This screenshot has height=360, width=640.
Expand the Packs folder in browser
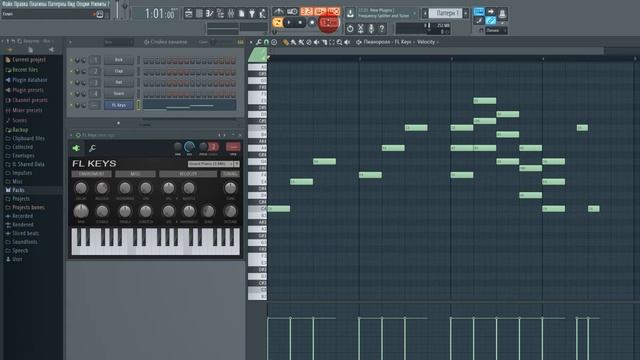(x=18, y=190)
